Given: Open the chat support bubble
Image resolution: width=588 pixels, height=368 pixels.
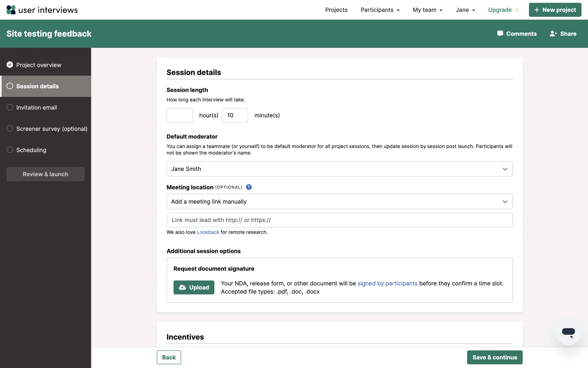Looking at the screenshot, I should pos(568,332).
